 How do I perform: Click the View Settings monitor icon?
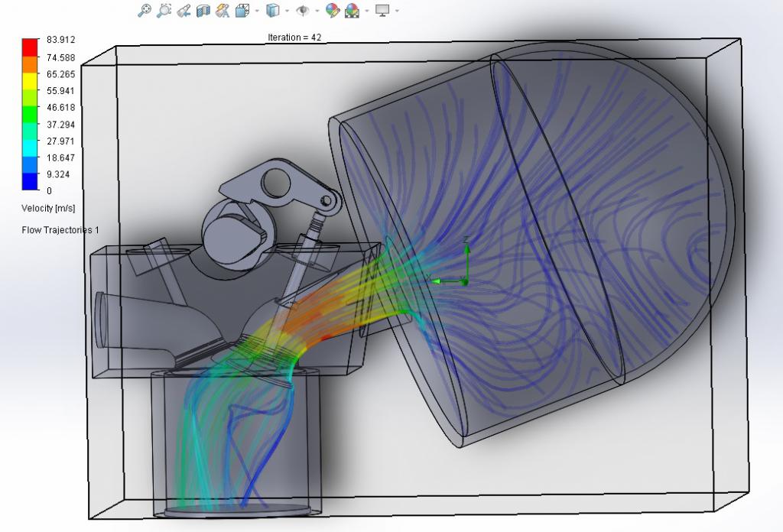click(x=382, y=11)
